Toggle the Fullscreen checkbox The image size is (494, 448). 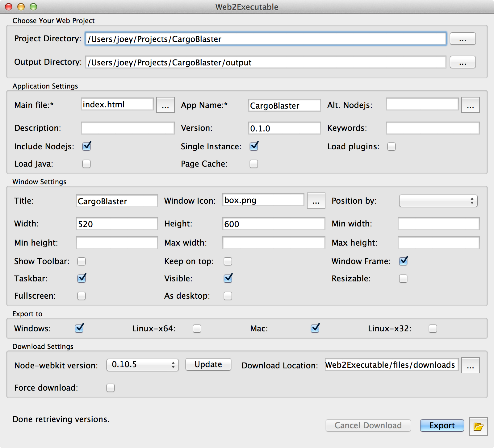click(x=82, y=296)
